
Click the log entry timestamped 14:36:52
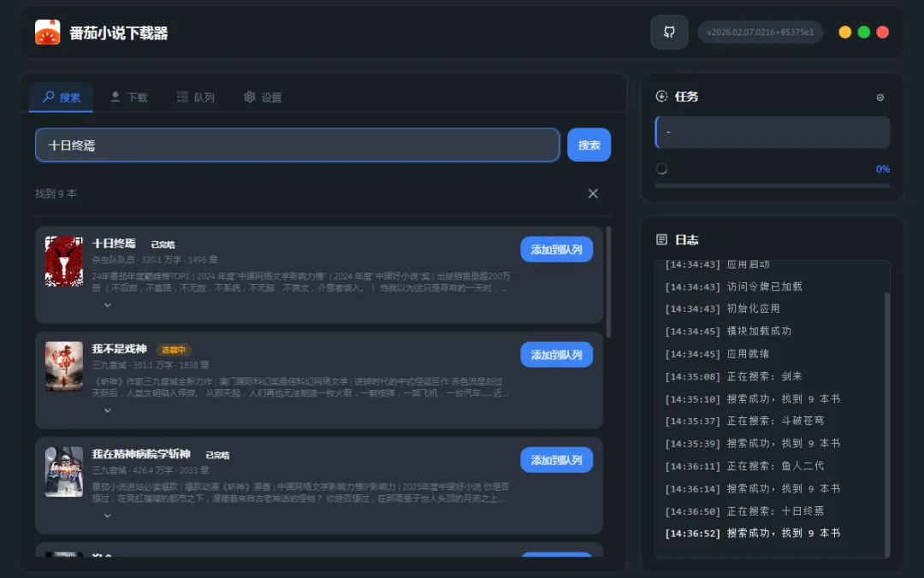click(753, 534)
